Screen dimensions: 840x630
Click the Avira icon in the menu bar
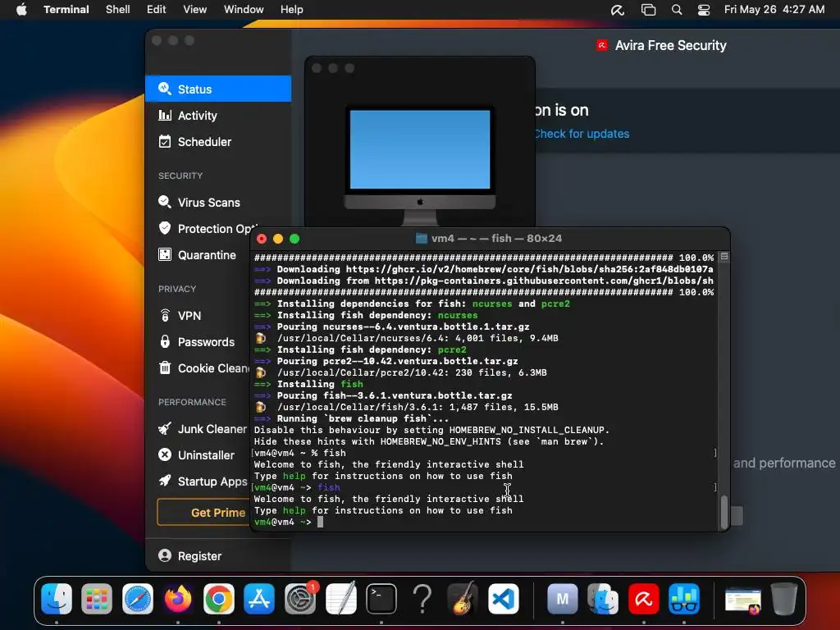click(x=618, y=10)
